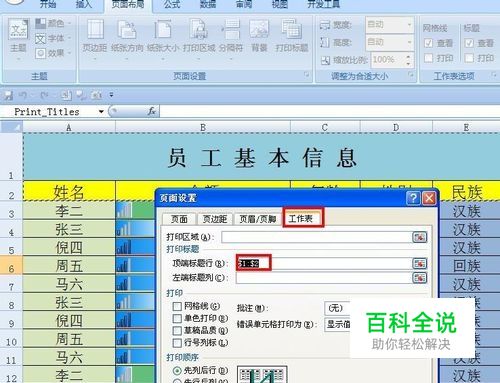
Task: Click the 效果 theme effects icon
Action: [x=41, y=53]
